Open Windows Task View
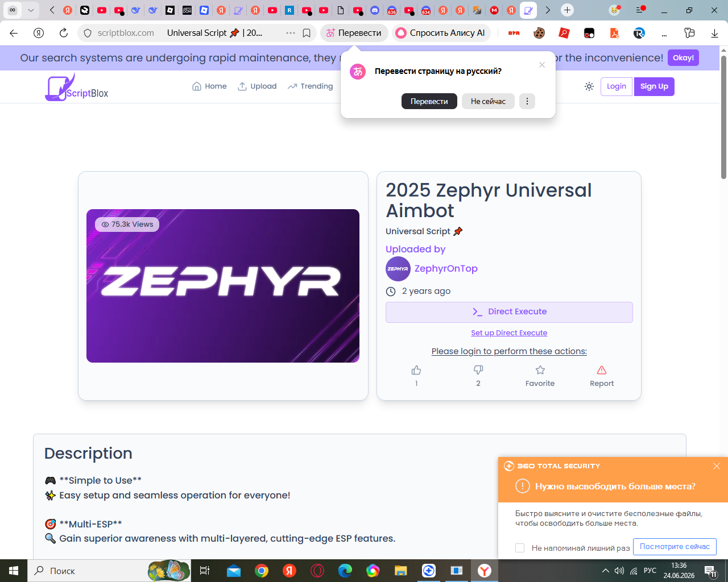The image size is (728, 582). tap(205, 571)
